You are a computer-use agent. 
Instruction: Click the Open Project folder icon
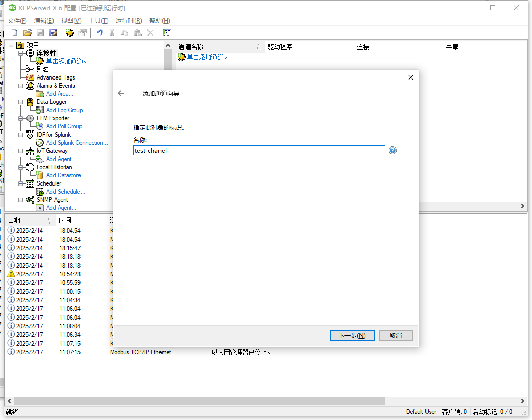[x=28, y=33]
